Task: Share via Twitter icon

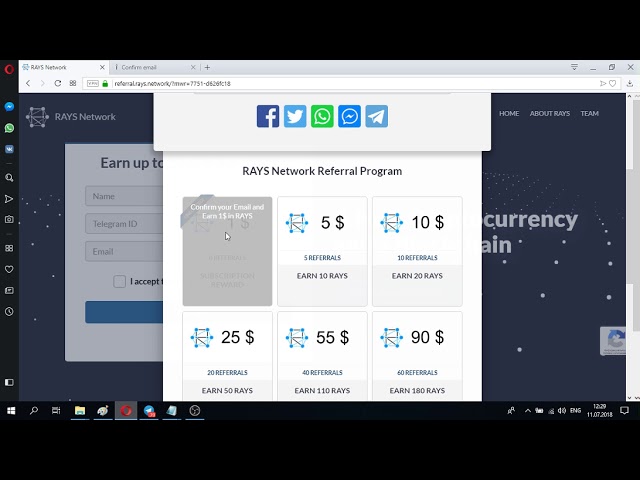Action: (295, 116)
